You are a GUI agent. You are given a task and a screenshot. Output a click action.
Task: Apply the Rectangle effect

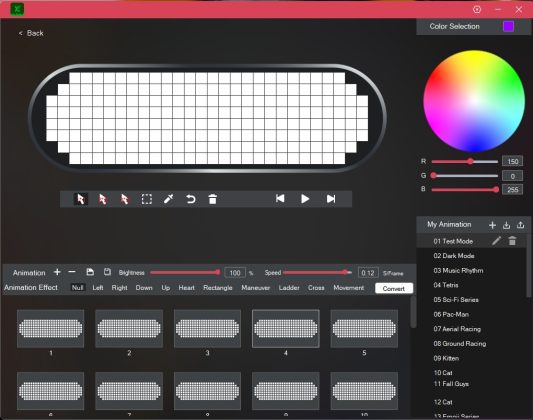tap(218, 287)
